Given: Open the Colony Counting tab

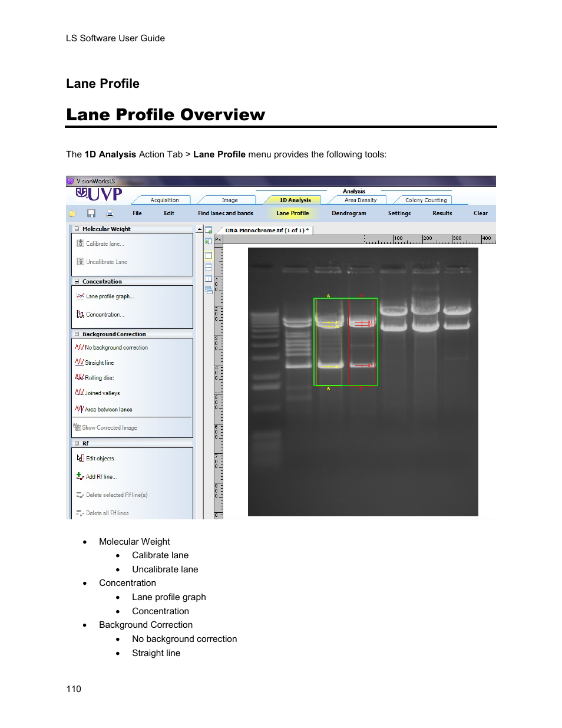Looking at the screenshot, I should pyautogui.click(x=426, y=200).
